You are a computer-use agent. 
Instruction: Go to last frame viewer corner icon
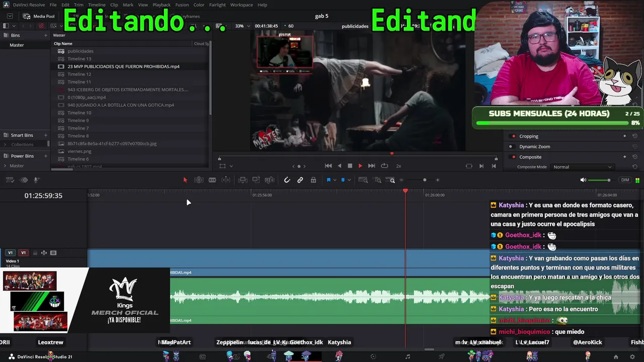coord(494,166)
